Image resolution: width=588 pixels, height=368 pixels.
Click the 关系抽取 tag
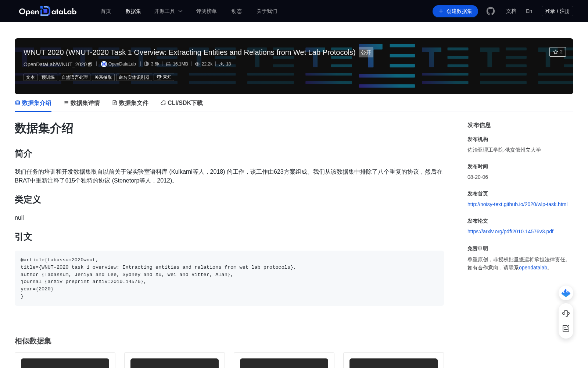103,77
